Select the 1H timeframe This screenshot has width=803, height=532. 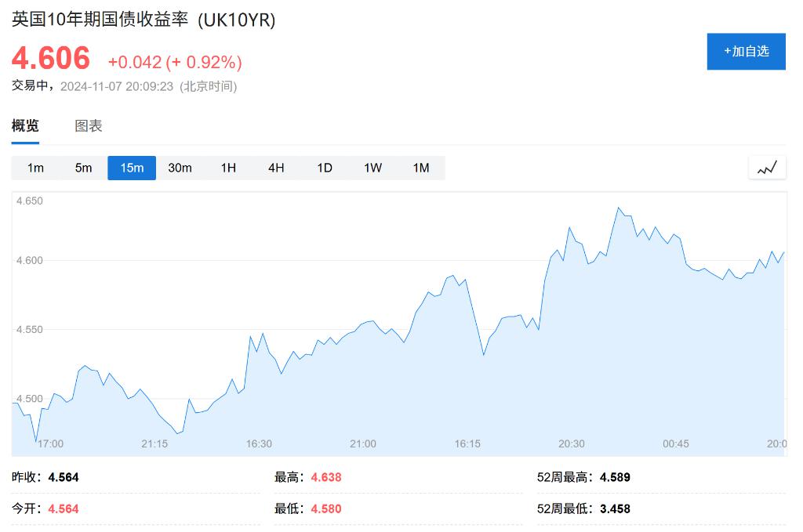coord(227,168)
